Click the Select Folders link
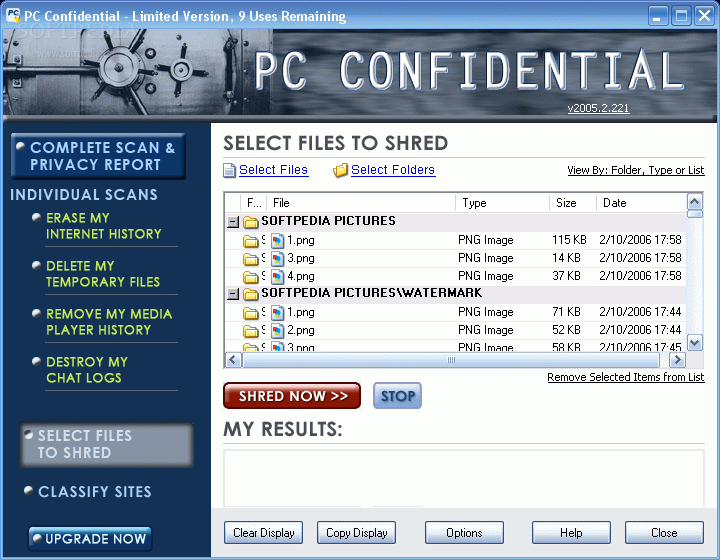This screenshot has width=720, height=560. coord(393,170)
